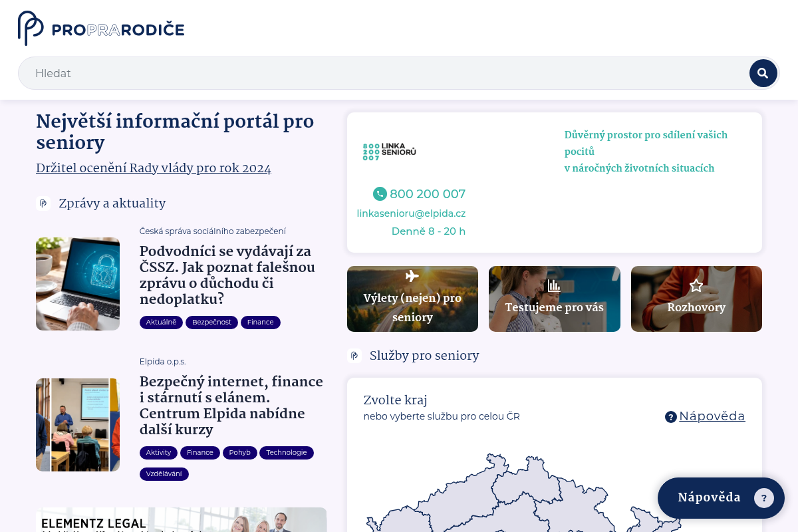Image resolution: width=798 pixels, height=532 pixels.
Task: Click floating button's question mark icon
Action: [764, 498]
